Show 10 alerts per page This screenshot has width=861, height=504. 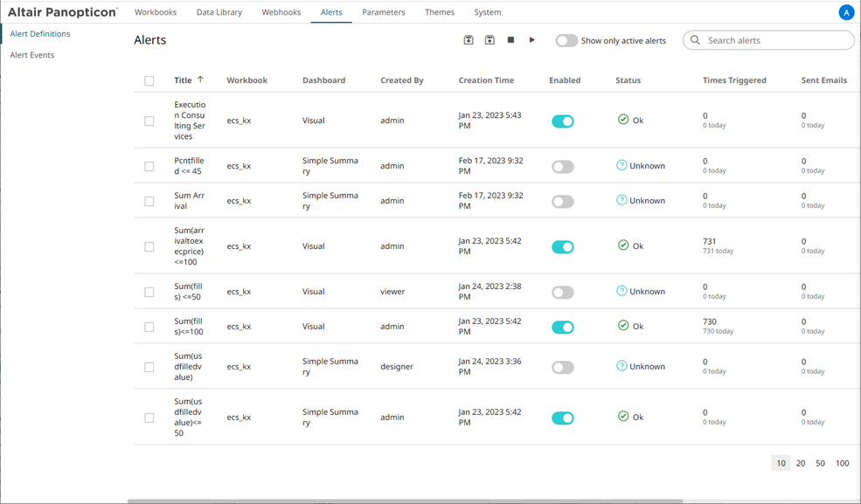click(x=781, y=463)
